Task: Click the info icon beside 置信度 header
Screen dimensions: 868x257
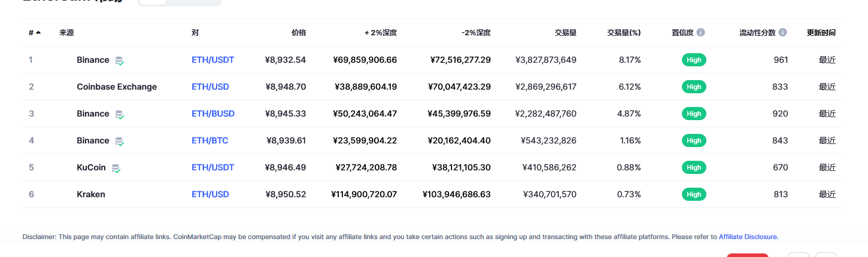Action: coord(701,32)
